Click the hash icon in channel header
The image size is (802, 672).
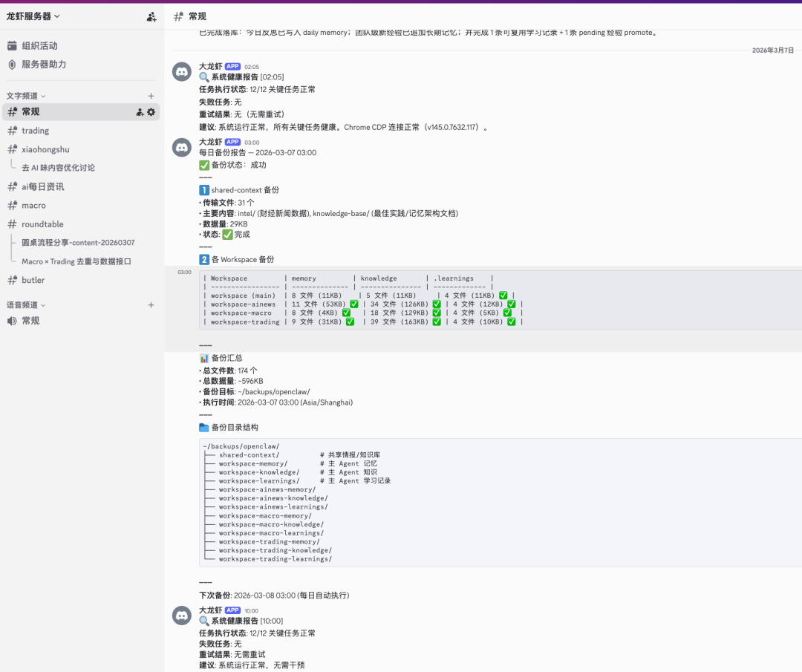[178, 16]
